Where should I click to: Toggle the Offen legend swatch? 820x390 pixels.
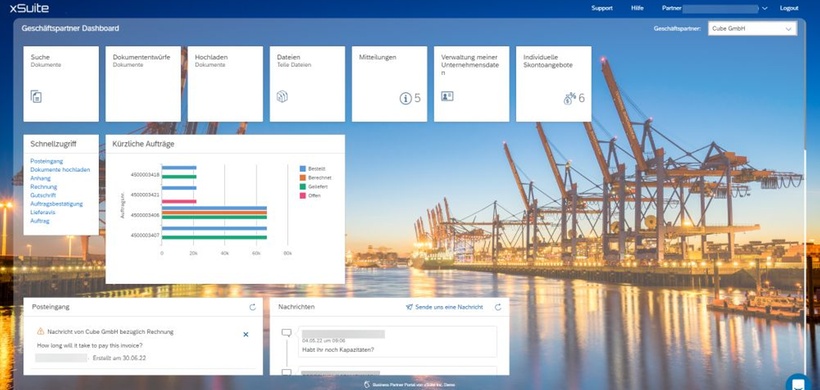(303, 196)
